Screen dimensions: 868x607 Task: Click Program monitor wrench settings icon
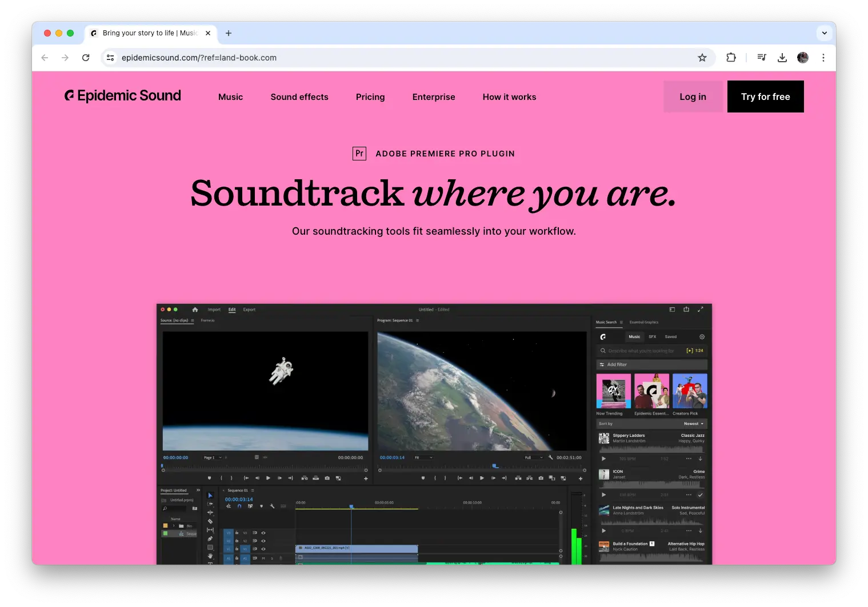[x=551, y=457]
